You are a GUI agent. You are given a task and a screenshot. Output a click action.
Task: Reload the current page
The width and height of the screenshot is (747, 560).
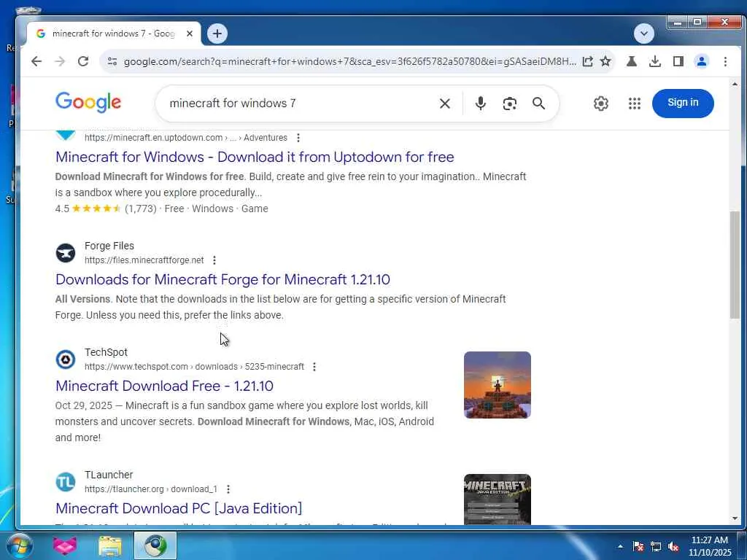click(83, 61)
